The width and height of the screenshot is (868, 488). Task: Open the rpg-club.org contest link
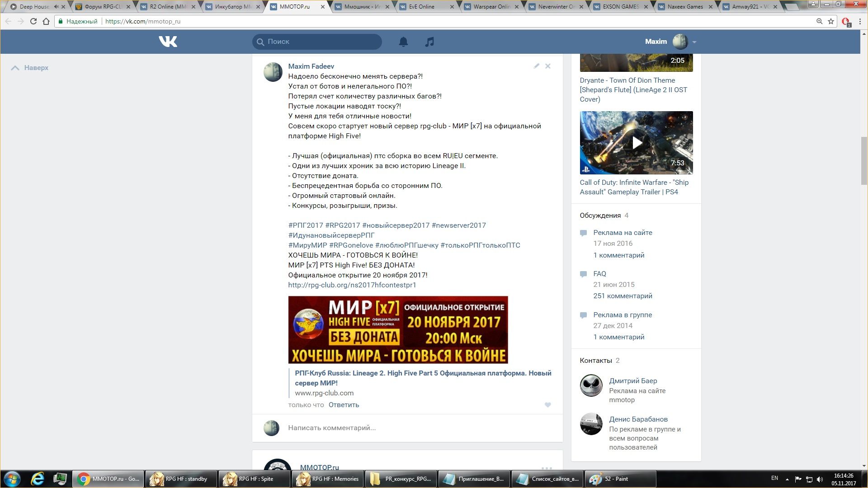point(352,285)
